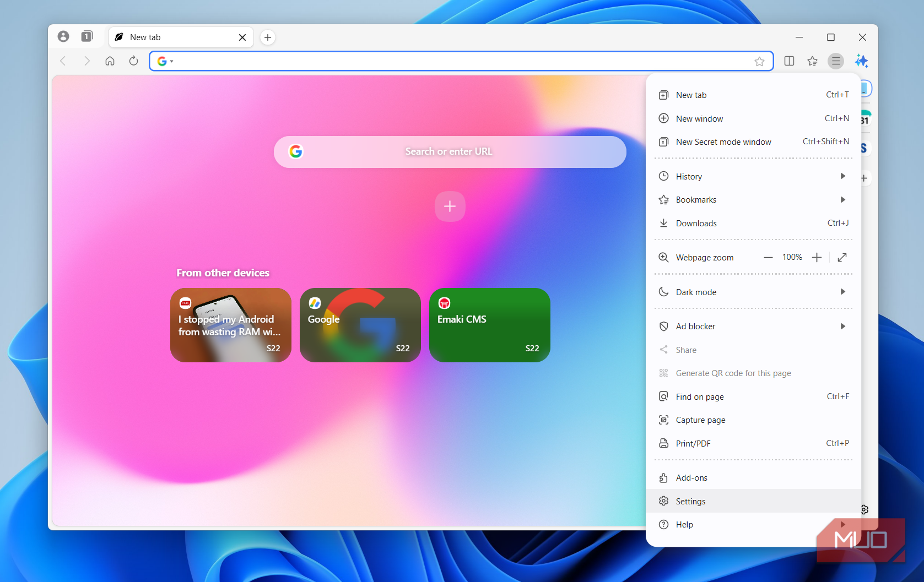
Task: Open the Emaki CMS card
Action: tap(490, 325)
